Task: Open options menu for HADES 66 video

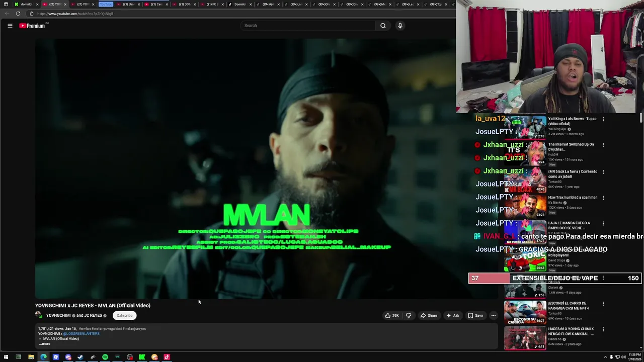Action: (603, 329)
